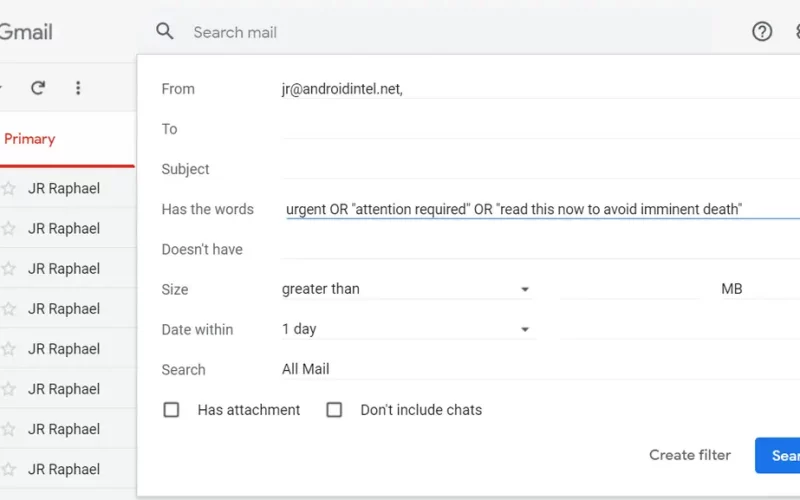Expand the Size greater than dropdown
Viewport: 800px width, 500px height.
click(406, 289)
